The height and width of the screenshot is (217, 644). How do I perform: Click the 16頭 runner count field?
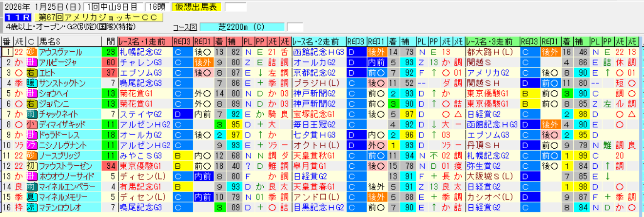click(156, 7)
